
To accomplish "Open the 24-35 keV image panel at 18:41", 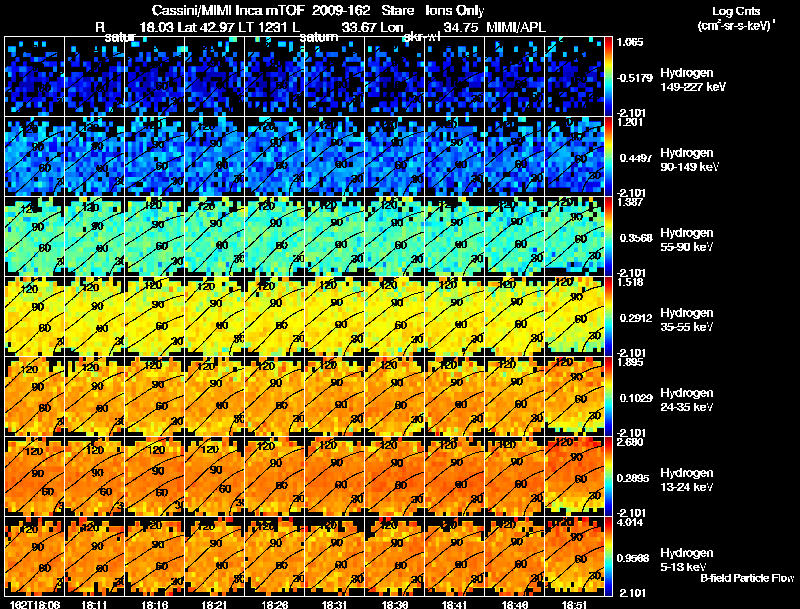I will (x=455, y=397).
